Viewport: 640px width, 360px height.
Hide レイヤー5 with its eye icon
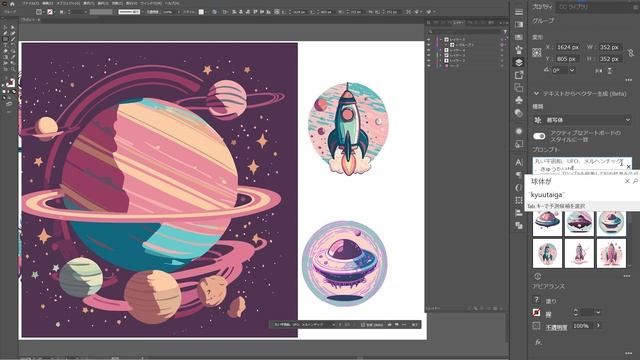(x=429, y=40)
